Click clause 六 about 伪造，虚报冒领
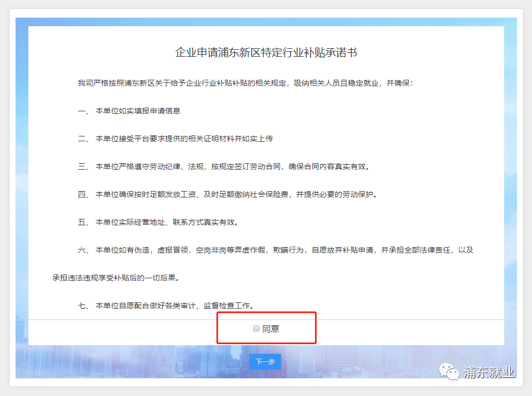The image size is (532, 396). click(x=275, y=250)
